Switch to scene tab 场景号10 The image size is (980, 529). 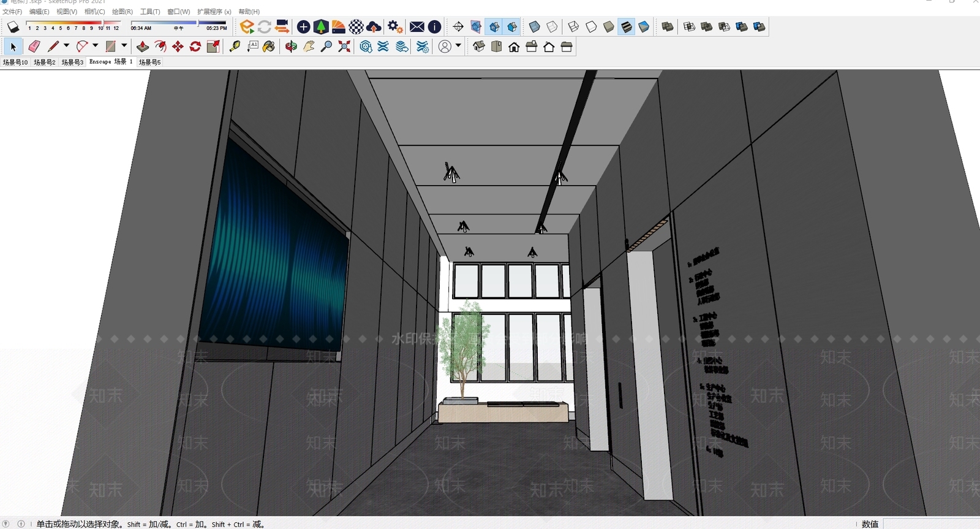[x=15, y=62]
